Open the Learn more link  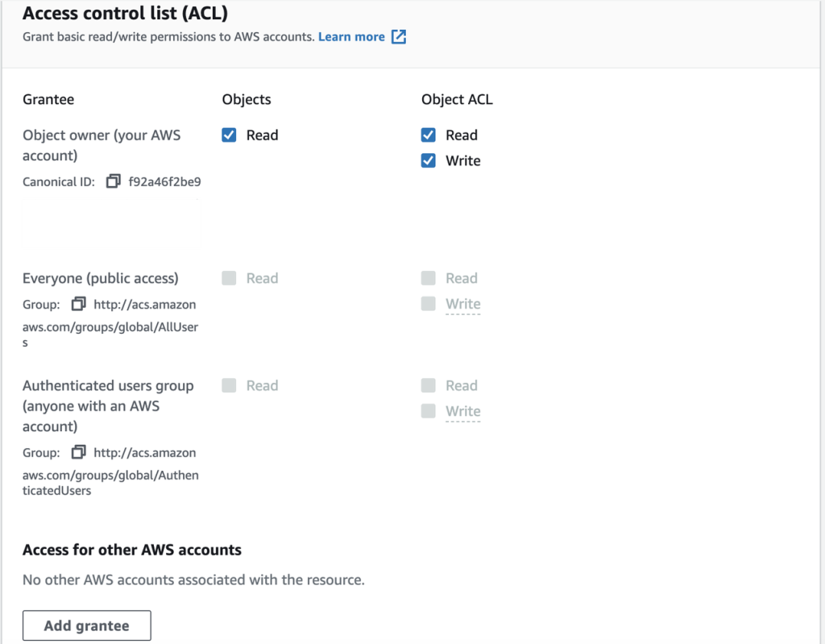click(x=352, y=36)
